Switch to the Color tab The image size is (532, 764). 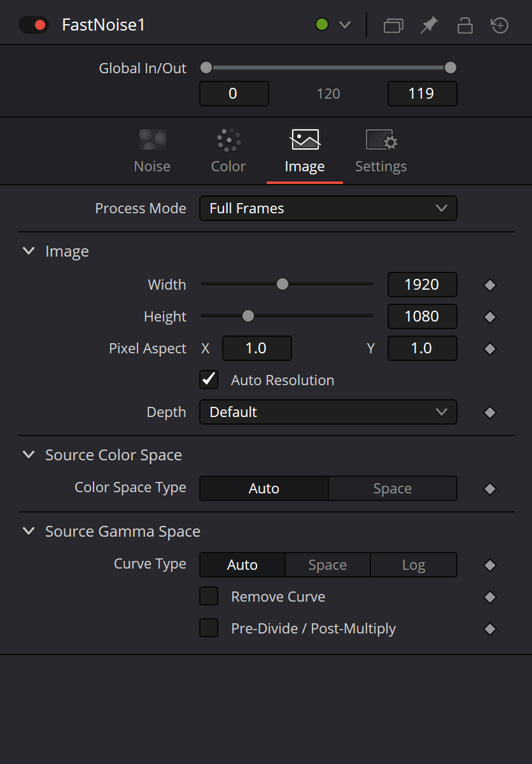(x=228, y=152)
